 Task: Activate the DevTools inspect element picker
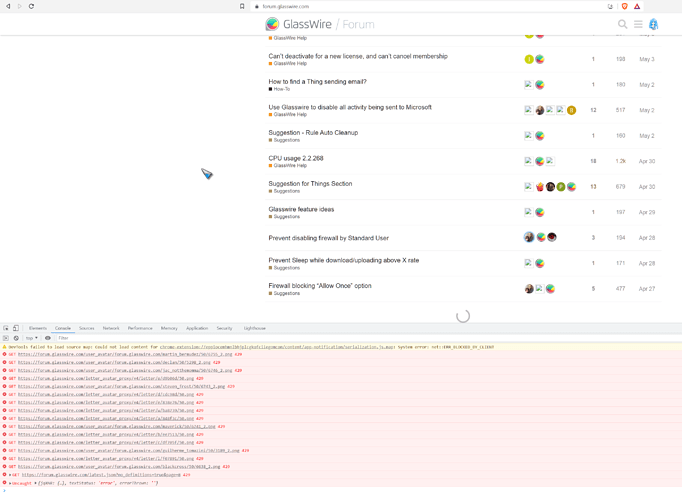[x=6, y=328]
